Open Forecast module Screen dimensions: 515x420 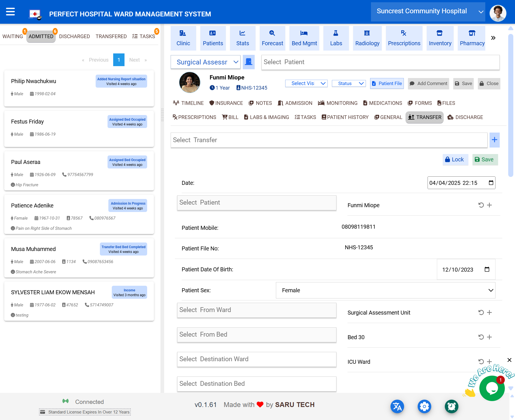point(272,38)
